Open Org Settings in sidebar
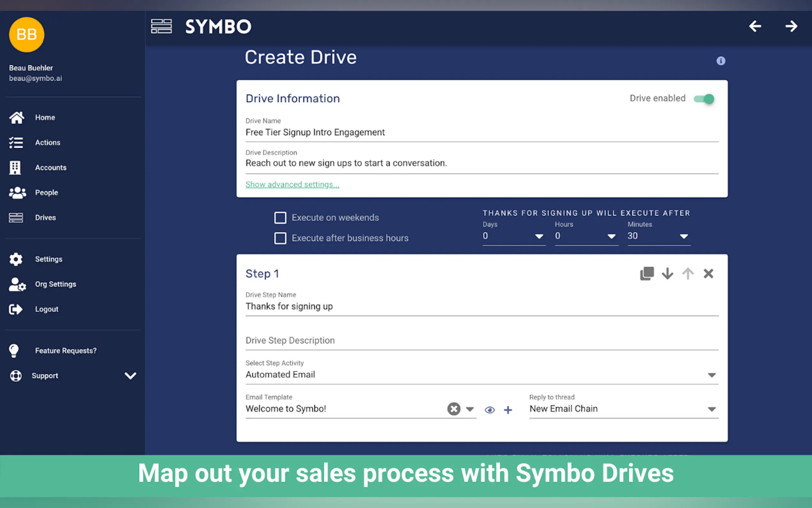 [x=55, y=284]
